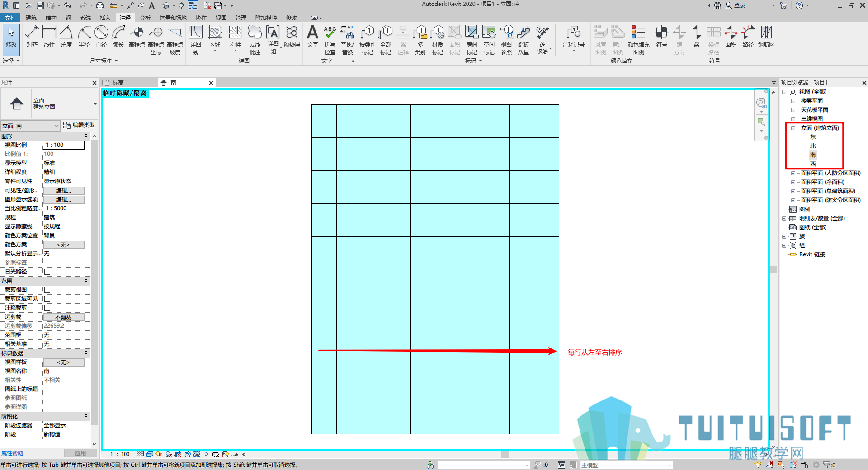Open the 详图线 detail line tool
The width and height of the screenshot is (868, 470).
[x=196, y=40]
